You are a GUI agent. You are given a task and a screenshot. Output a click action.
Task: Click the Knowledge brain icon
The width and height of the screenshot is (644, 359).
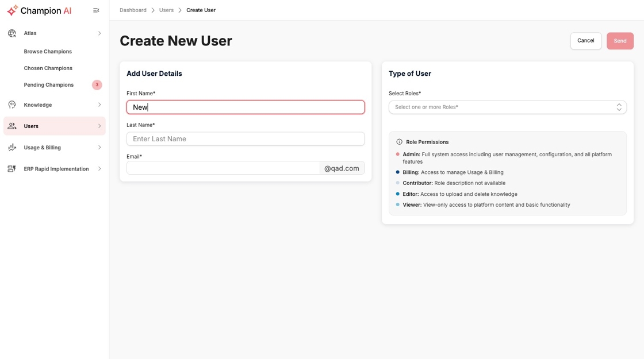click(12, 105)
